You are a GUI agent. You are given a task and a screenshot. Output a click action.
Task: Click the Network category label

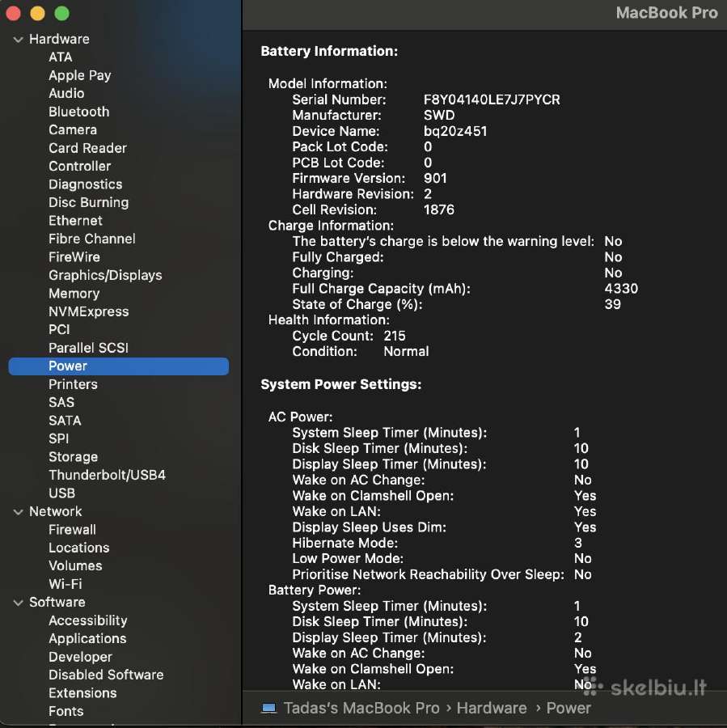[55, 512]
